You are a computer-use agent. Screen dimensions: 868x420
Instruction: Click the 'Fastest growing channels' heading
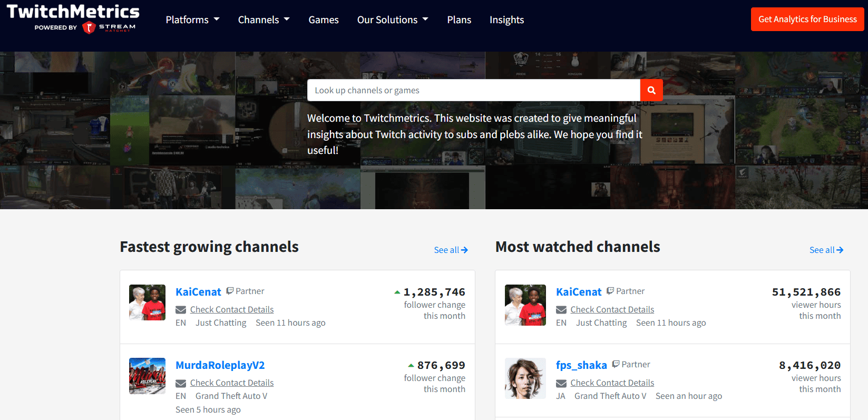click(209, 247)
